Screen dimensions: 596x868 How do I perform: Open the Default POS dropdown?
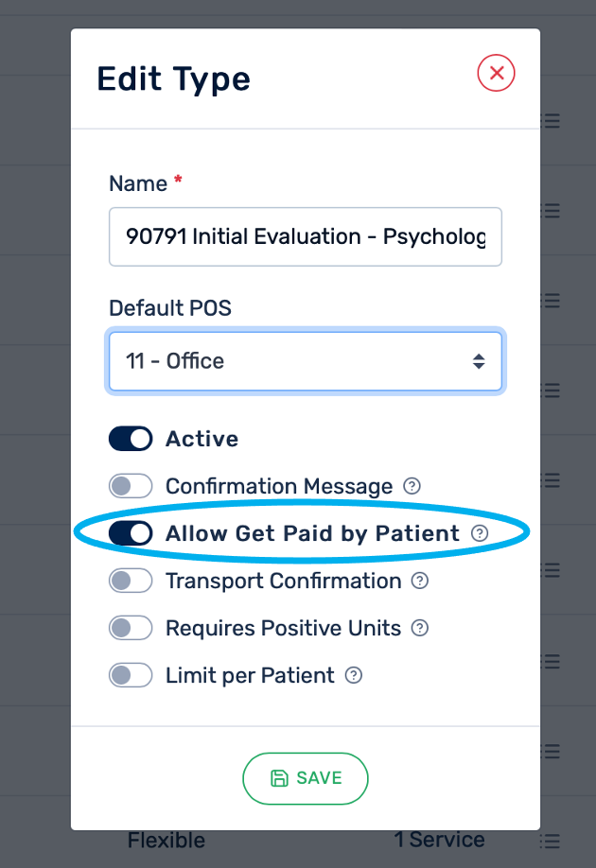pyautogui.click(x=306, y=360)
